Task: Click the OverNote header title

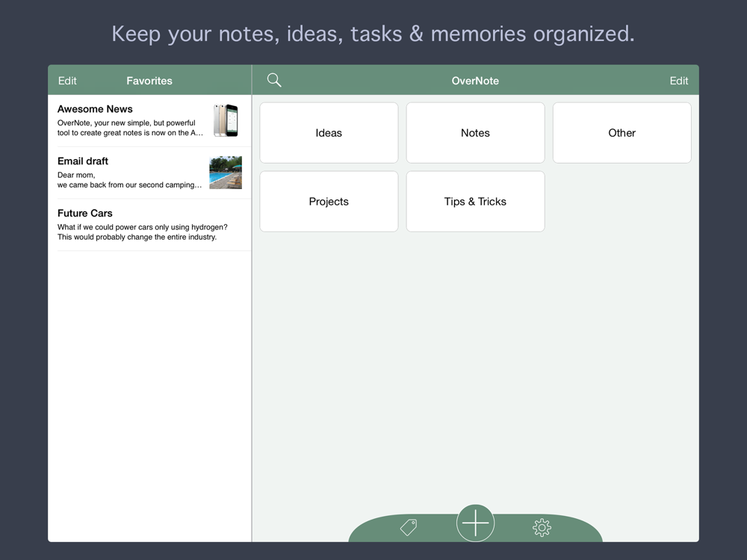Action: pyautogui.click(x=475, y=81)
